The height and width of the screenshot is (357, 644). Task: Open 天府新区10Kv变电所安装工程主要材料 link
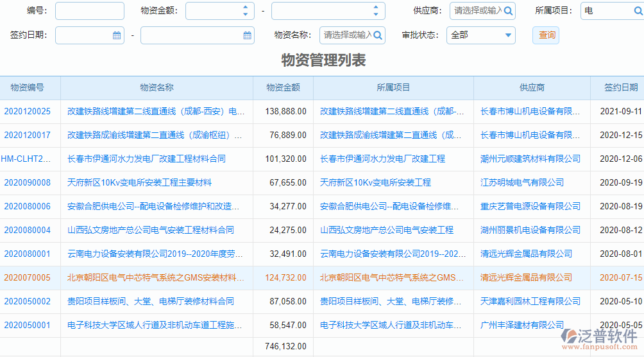pyautogui.click(x=139, y=183)
